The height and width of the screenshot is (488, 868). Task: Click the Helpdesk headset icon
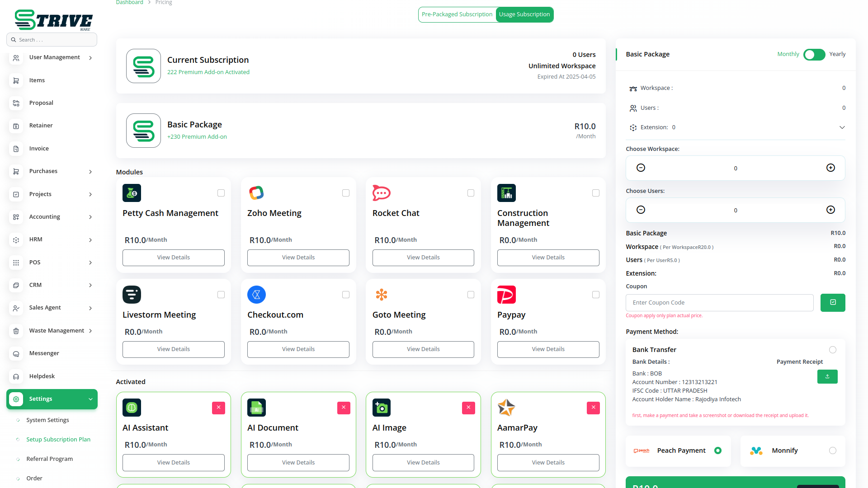[16, 376]
